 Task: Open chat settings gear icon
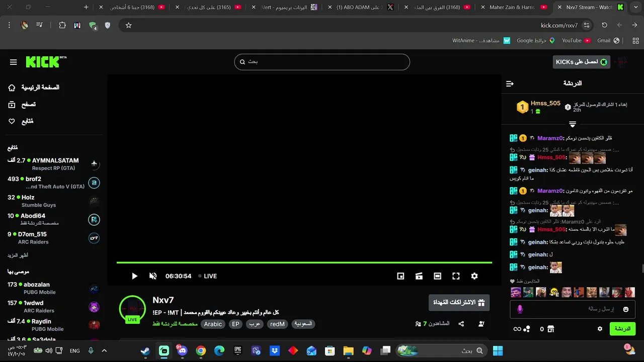click(600, 329)
